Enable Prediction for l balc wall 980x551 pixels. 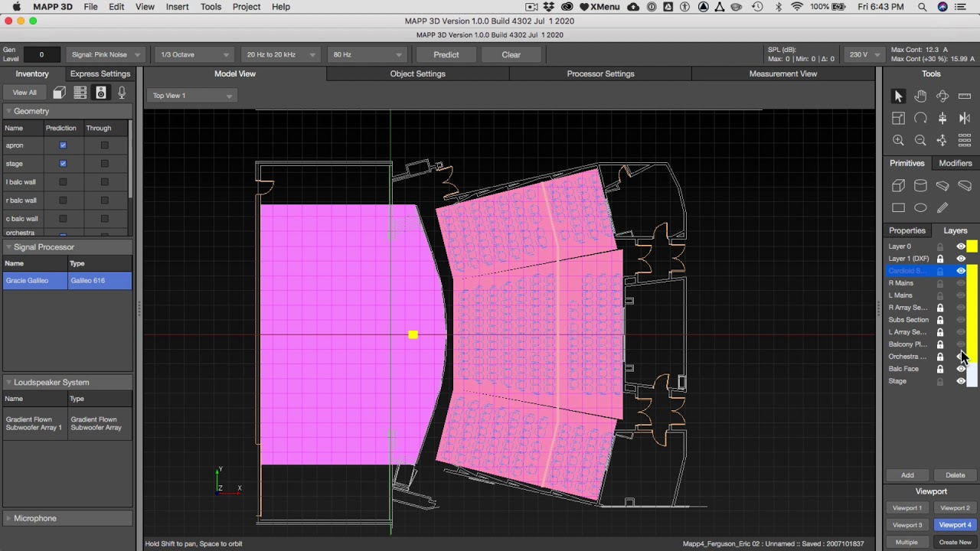63,182
